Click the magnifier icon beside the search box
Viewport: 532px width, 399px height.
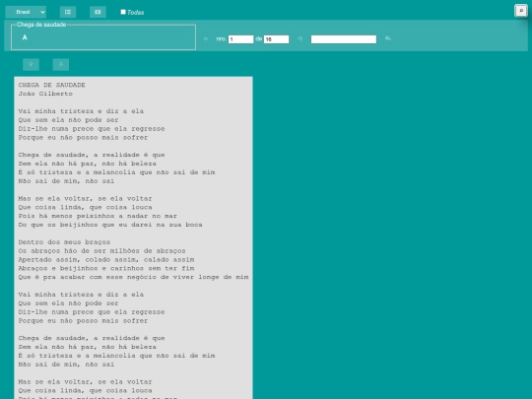(388, 38)
